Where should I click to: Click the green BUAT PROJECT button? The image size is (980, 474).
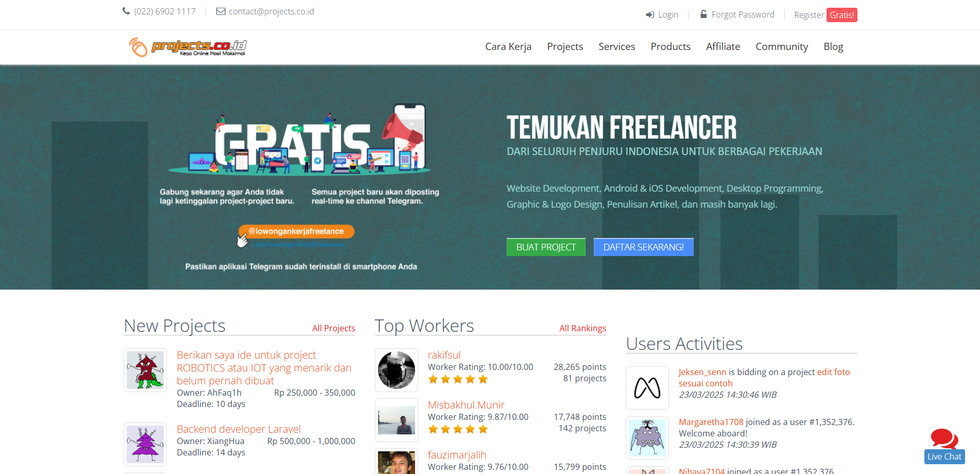coord(546,247)
